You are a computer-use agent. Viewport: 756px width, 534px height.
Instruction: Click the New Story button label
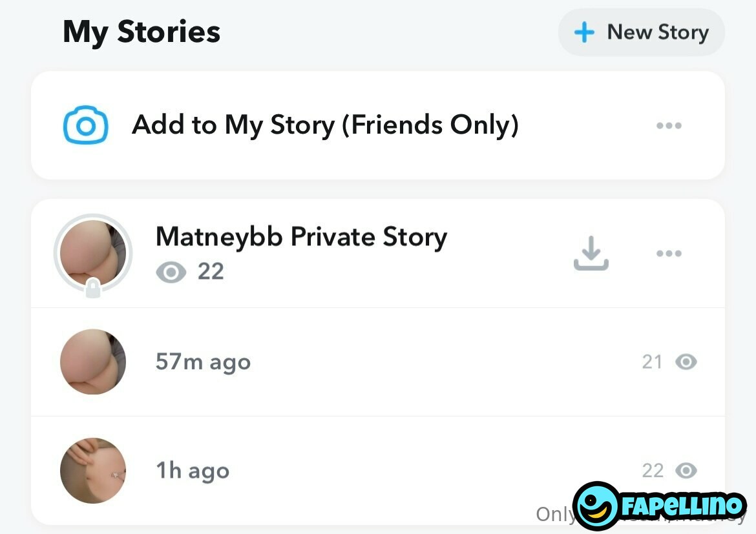(x=657, y=32)
